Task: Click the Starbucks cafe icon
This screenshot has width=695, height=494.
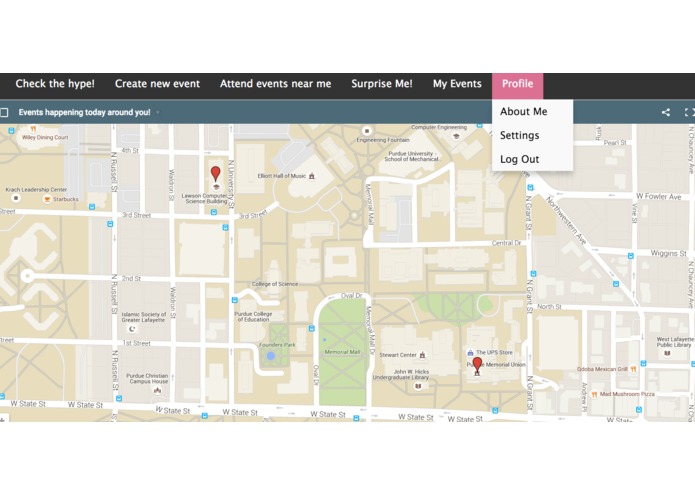Action: 47,199
